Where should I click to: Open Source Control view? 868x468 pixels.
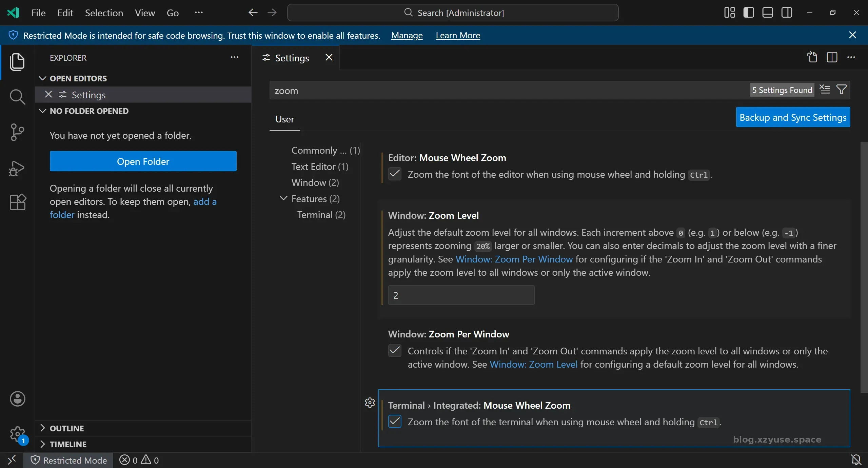[17, 132]
